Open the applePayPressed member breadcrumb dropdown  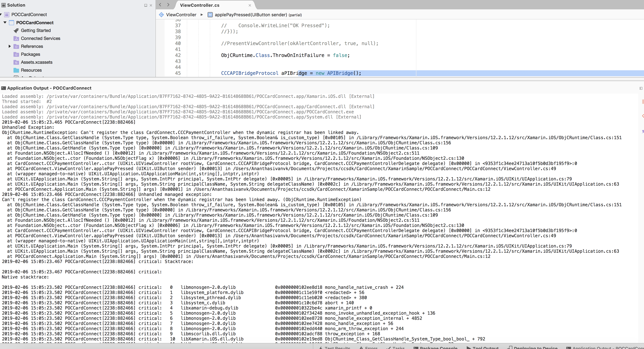[258, 15]
